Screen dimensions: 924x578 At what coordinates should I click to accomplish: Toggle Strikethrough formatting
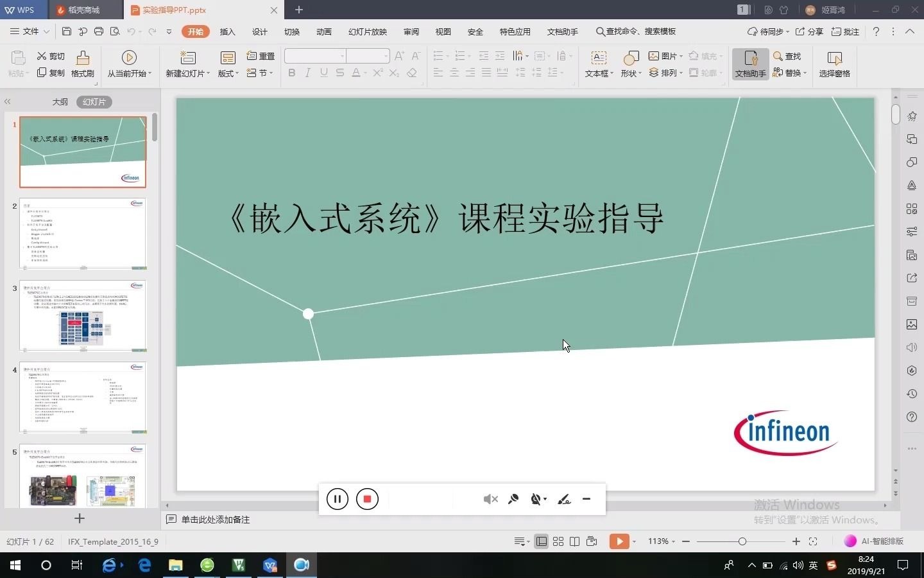(340, 73)
